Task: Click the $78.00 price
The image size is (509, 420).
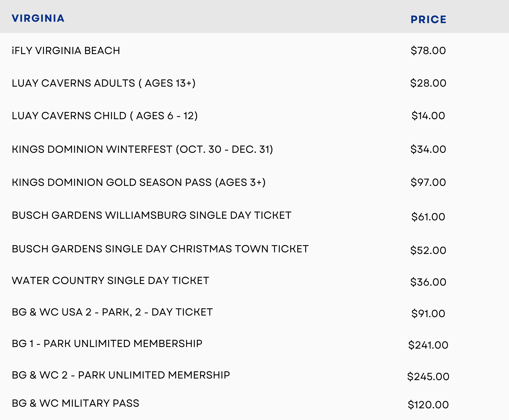Action: (x=428, y=51)
